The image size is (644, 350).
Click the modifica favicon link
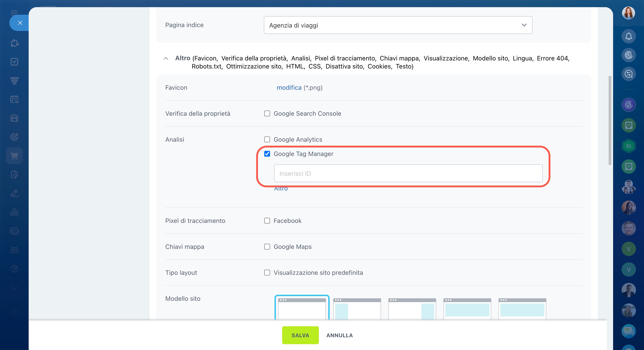[x=289, y=88]
